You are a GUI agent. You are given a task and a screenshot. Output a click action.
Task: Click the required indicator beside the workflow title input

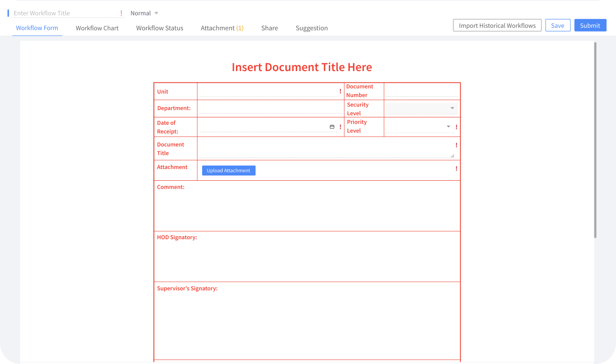121,13
